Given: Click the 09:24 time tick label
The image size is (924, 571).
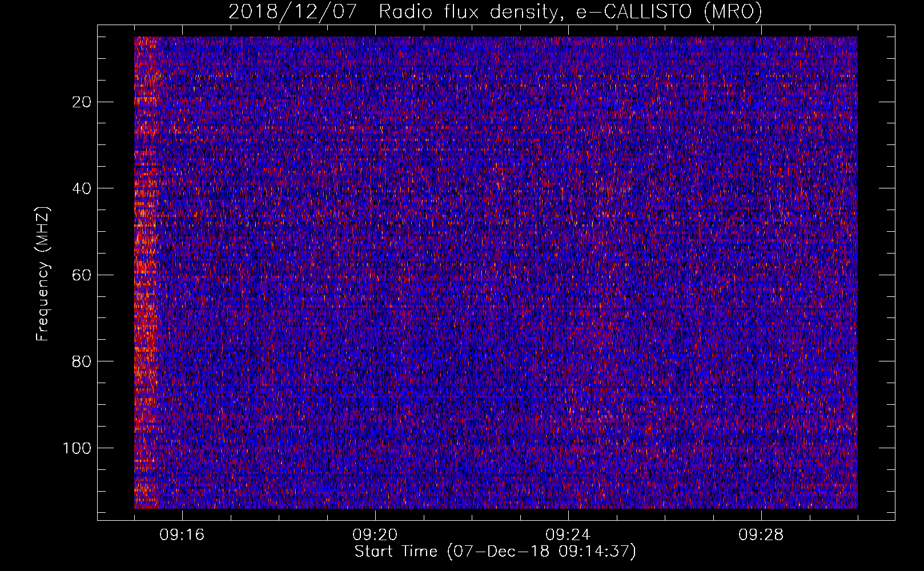Looking at the screenshot, I should (x=568, y=535).
